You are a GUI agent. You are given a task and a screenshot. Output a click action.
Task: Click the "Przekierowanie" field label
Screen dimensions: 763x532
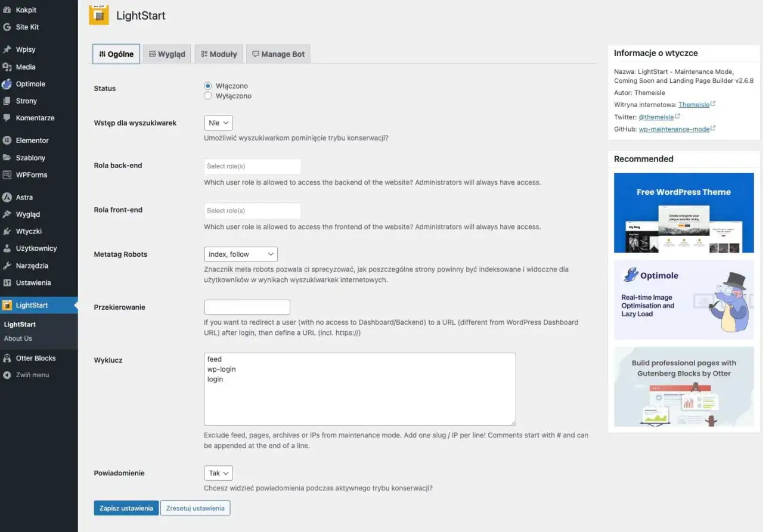pos(120,307)
